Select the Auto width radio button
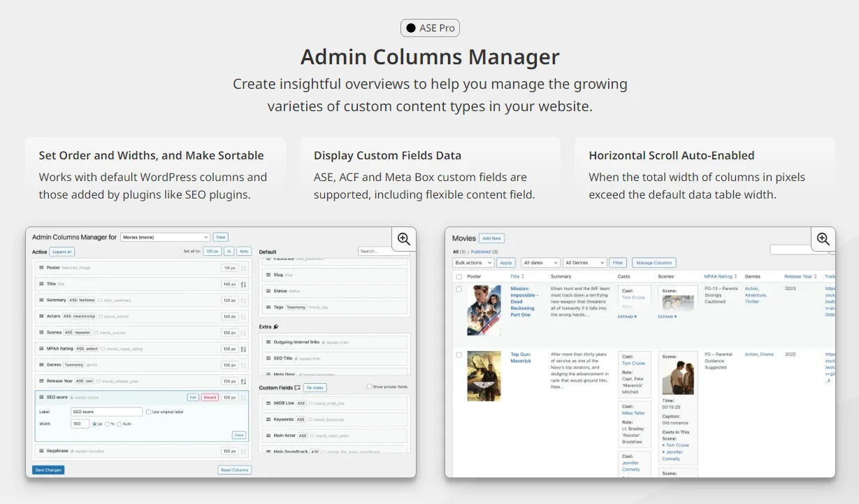The width and height of the screenshot is (859, 504). click(x=120, y=424)
